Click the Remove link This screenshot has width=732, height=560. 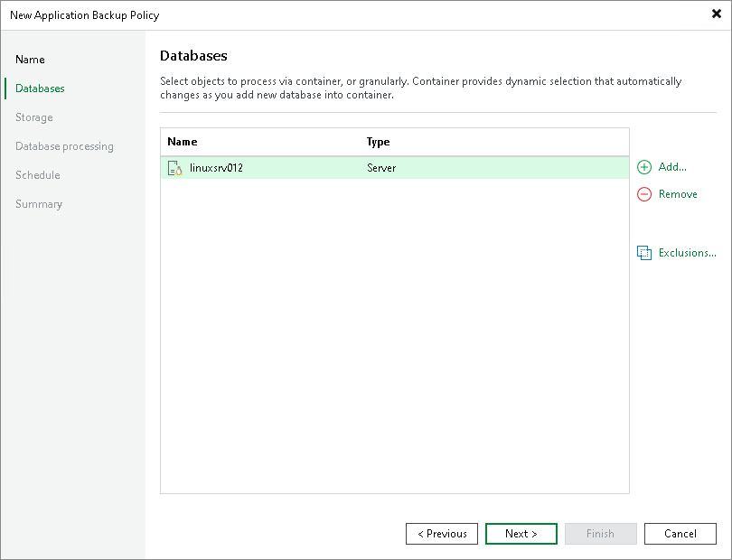[x=676, y=194]
